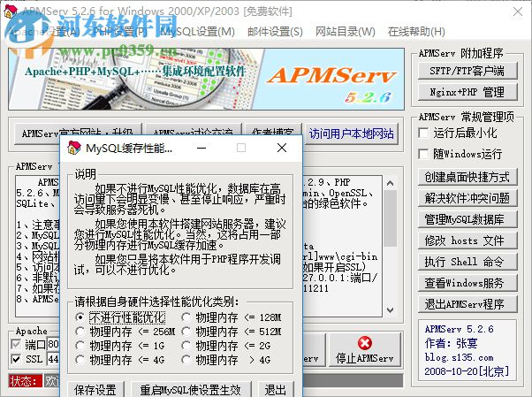Click 访问用户本地网站 button
Viewport: 532px width, 397px height.
pos(351,134)
